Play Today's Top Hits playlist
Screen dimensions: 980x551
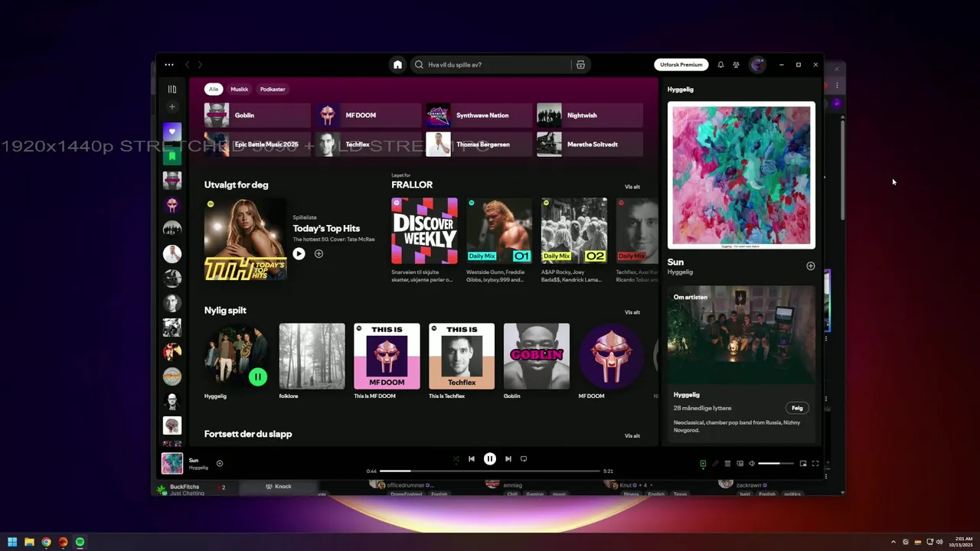[x=299, y=254]
